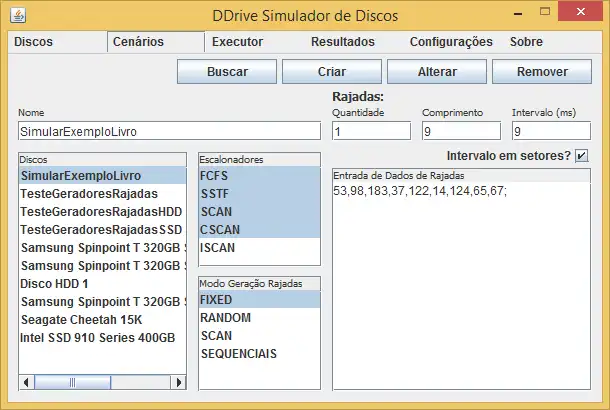Click the Discos list horizontal scrollbar thumb
Screen dimensions: 610x410
click(72, 382)
